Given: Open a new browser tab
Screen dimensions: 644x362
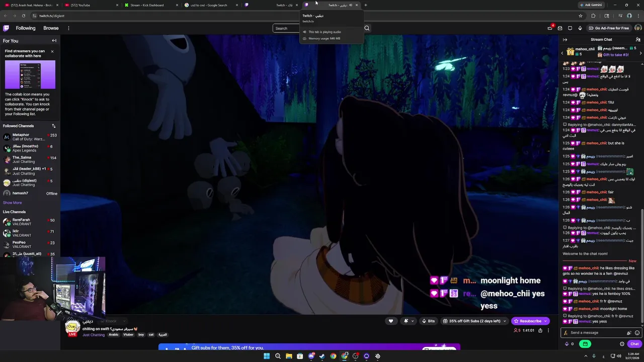Looking at the screenshot, I should point(366,5).
